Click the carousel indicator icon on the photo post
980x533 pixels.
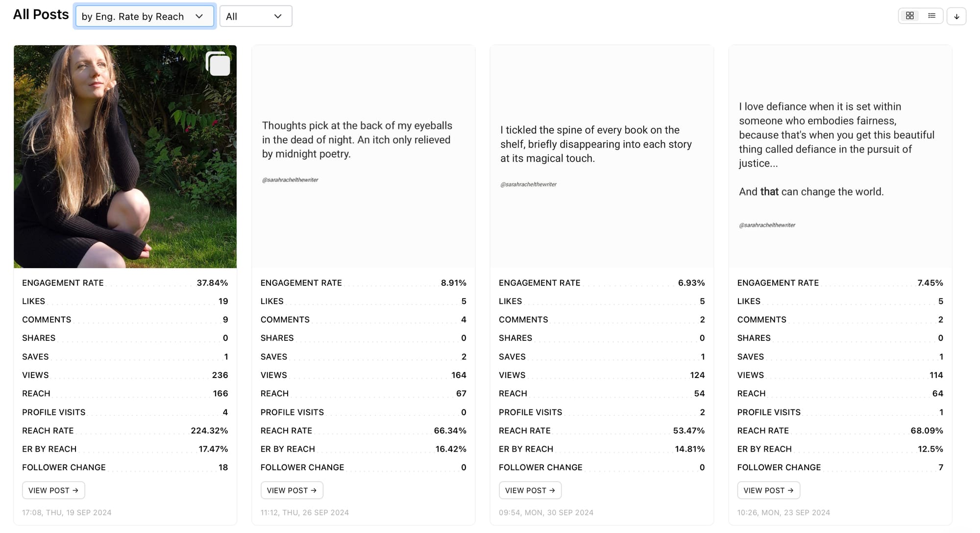[x=219, y=64]
